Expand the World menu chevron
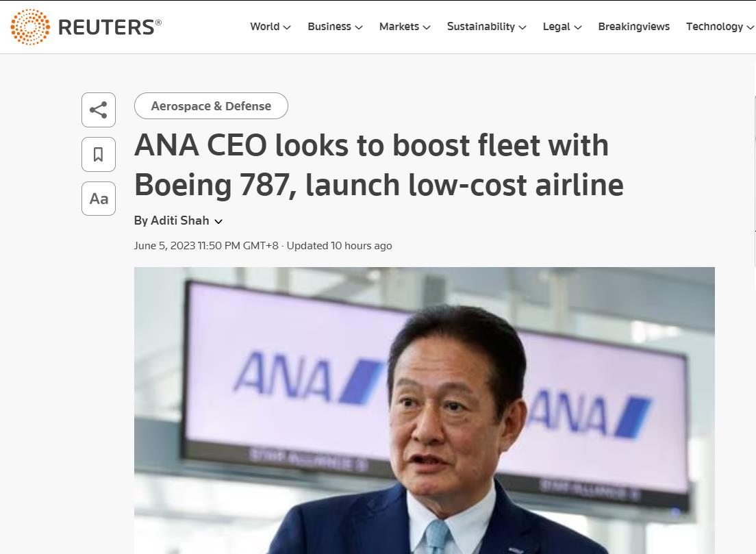756x554 pixels. point(287,27)
